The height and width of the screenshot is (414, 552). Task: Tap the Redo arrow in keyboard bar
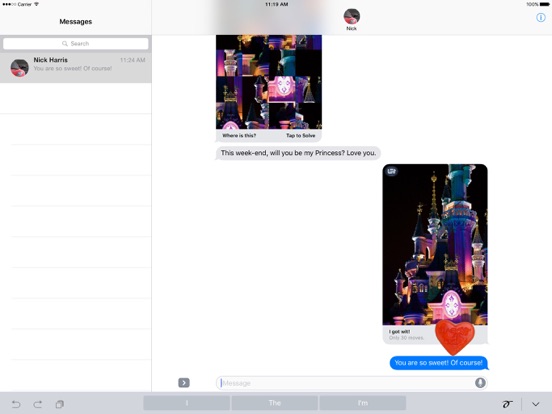point(38,404)
